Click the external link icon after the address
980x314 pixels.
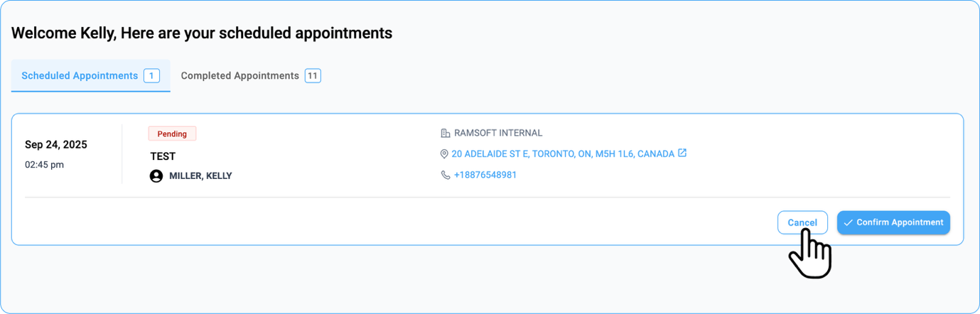coord(682,153)
